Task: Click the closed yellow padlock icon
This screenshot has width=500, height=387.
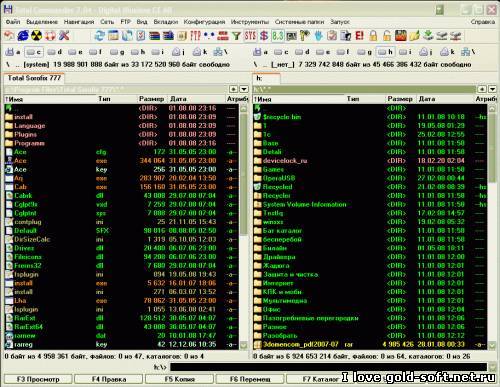Action: point(373,35)
